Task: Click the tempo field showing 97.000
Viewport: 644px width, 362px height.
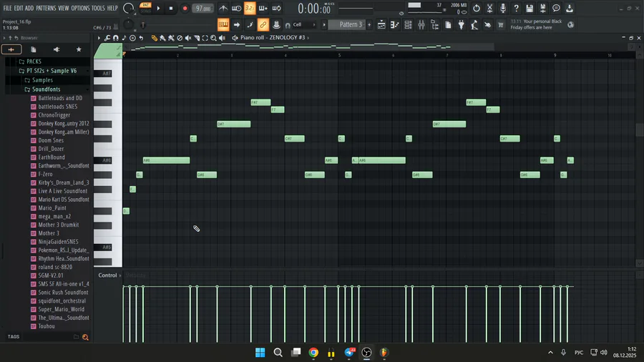Action: (203, 8)
